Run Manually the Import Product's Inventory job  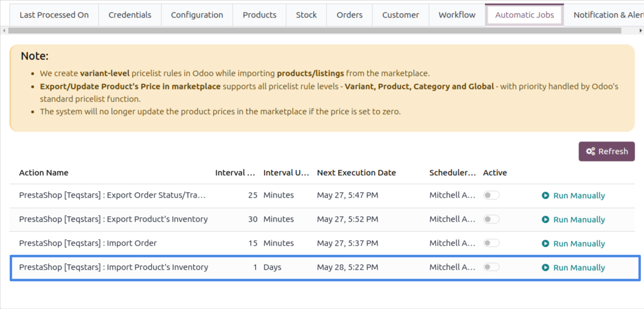pyautogui.click(x=573, y=268)
